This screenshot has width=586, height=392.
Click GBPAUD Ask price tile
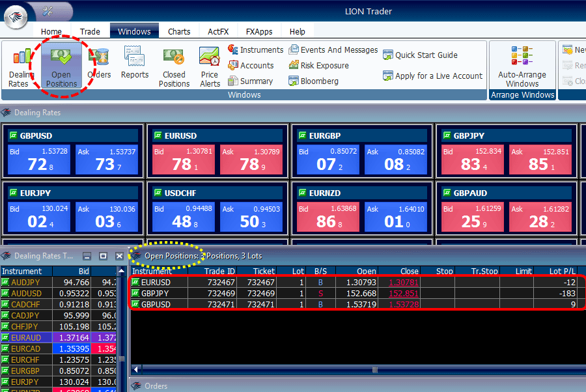click(x=540, y=217)
